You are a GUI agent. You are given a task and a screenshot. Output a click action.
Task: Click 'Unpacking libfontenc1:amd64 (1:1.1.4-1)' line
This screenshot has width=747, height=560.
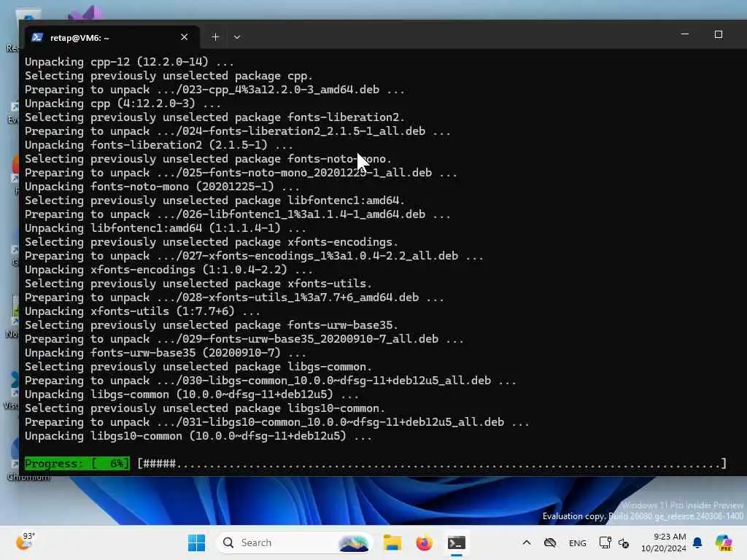click(x=166, y=228)
